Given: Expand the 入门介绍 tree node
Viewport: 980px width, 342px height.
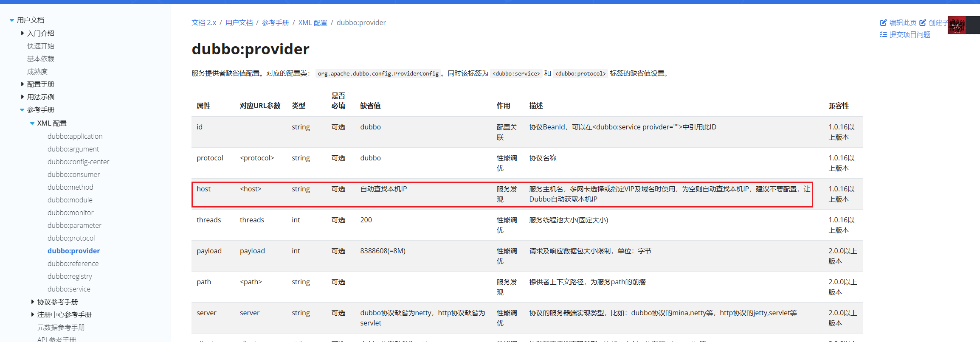Looking at the screenshot, I should tap(22, 33).
